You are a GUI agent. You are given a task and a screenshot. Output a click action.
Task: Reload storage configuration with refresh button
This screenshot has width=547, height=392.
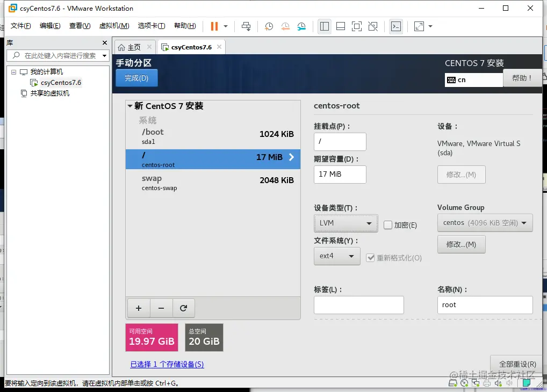coord(183,308)
